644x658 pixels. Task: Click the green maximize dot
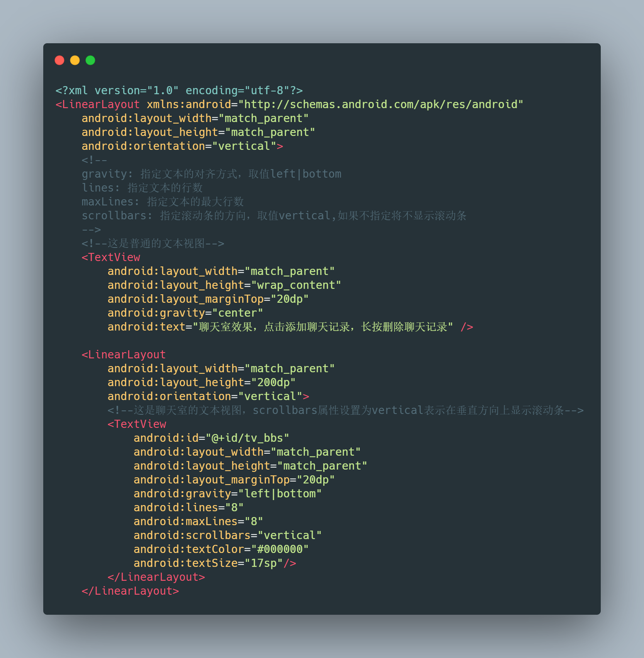[x=90, y=60]
